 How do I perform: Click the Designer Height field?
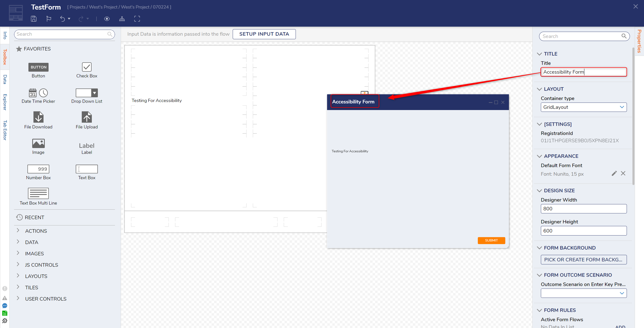coord(584,231)
